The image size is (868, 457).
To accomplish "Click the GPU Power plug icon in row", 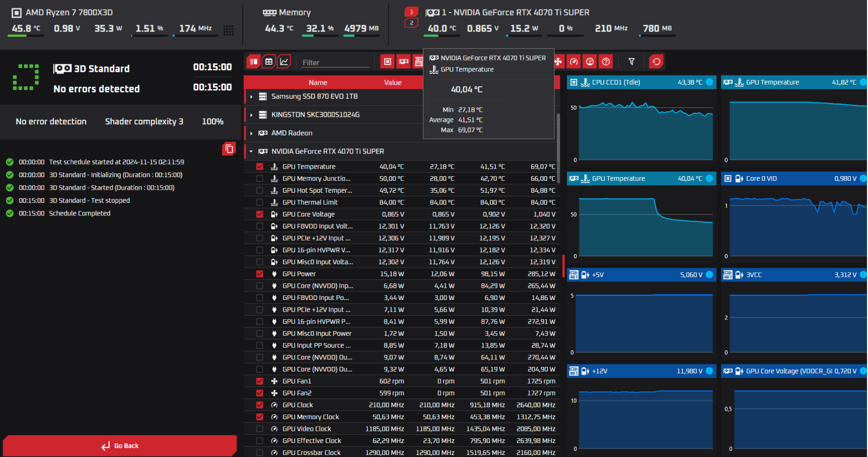I will [x=274, y=274].
